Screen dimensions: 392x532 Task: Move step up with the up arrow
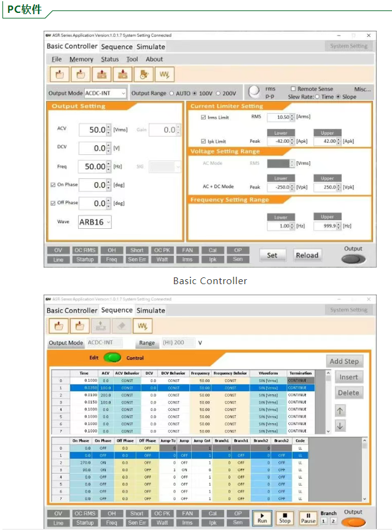pos(340,410)
